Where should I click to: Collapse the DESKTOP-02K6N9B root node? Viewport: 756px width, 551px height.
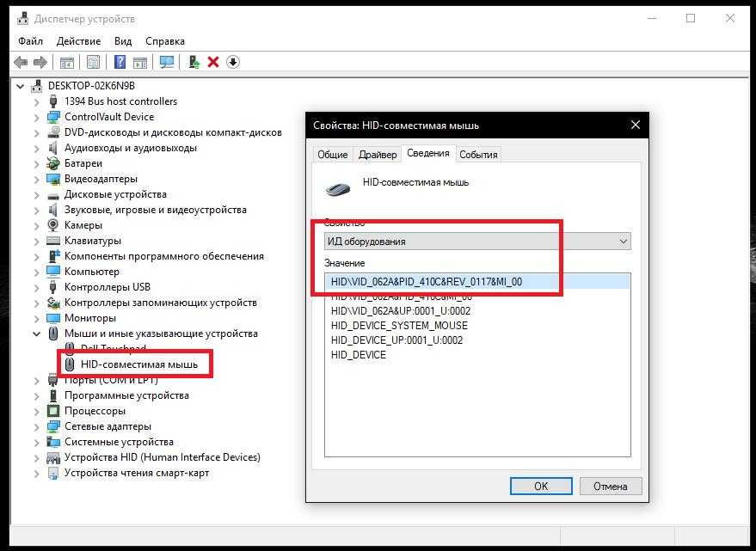21,86
